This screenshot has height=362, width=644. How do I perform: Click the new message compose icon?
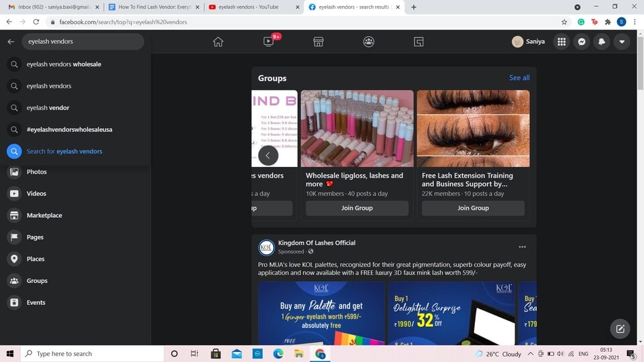[x=620, y=328]
